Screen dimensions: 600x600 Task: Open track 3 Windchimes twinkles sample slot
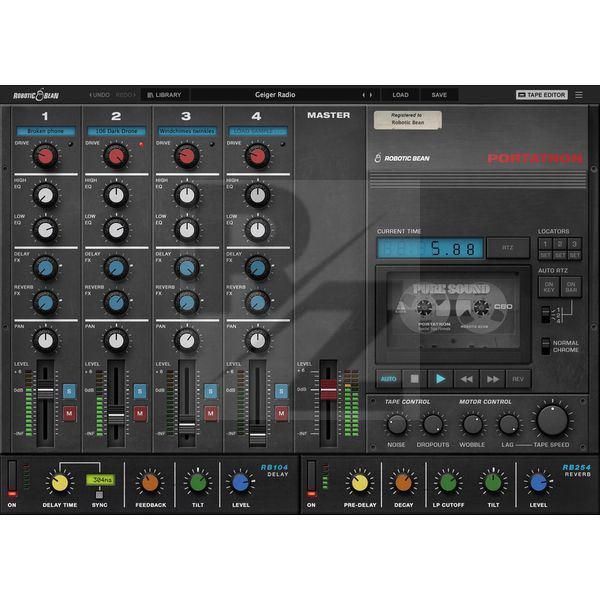point(187,131)
